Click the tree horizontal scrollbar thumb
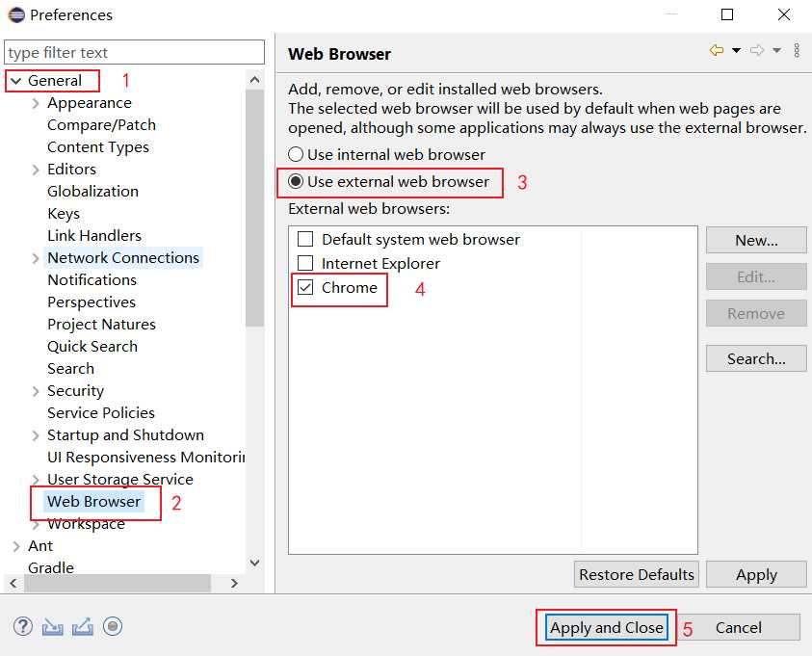812x656 pixels. [118, 583]
